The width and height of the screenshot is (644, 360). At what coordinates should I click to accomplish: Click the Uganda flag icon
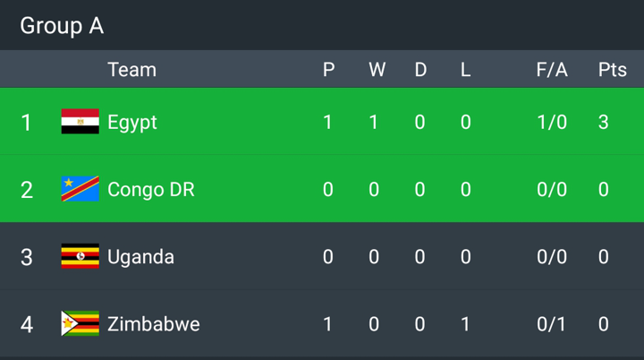click(x=80, y=256)
